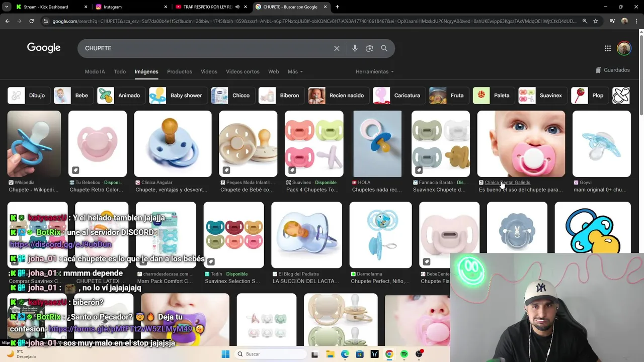Filter images by Dibujo chip
The image size is (644, 362).
pos(29,96)
